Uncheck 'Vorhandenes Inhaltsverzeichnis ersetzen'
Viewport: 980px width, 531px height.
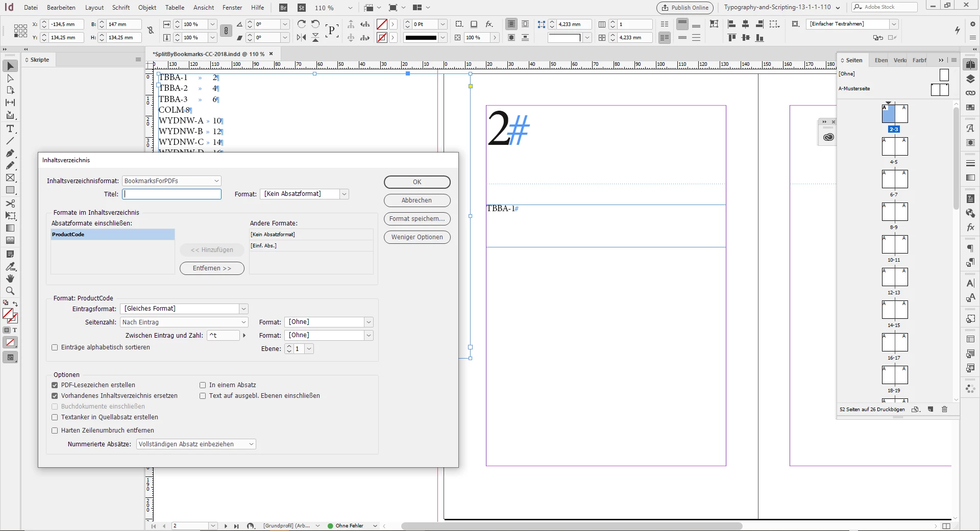55,396
